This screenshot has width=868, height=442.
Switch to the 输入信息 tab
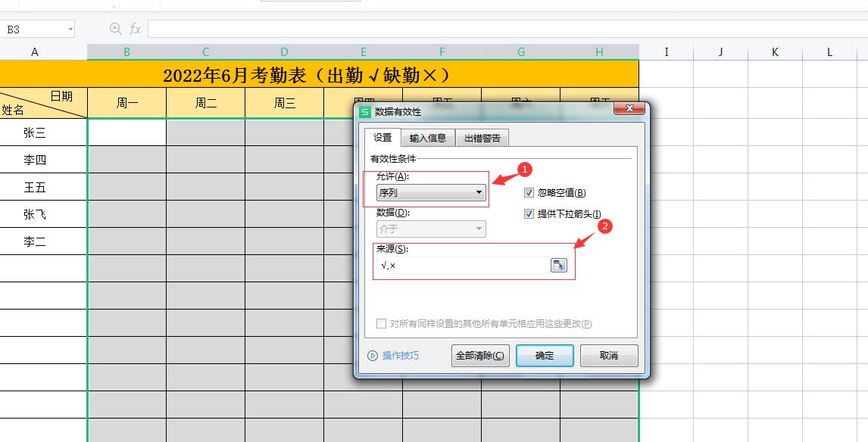click(x=428, y=139)
